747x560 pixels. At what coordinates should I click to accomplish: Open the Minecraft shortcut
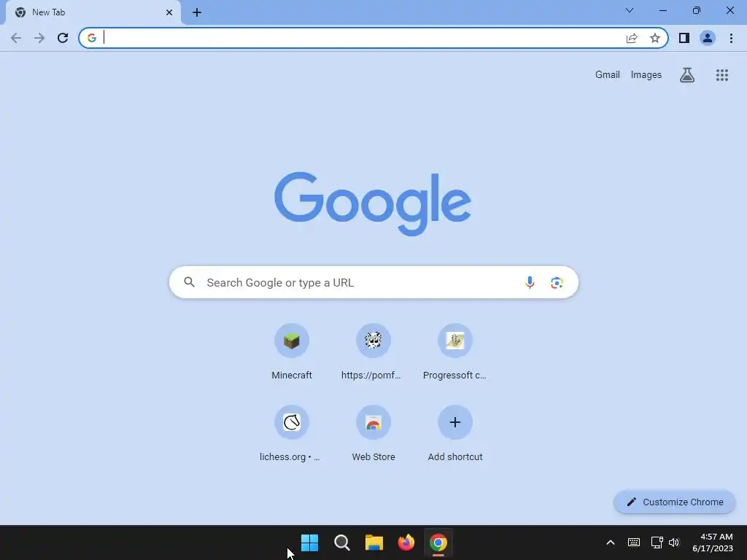click(x=292, y=352)
